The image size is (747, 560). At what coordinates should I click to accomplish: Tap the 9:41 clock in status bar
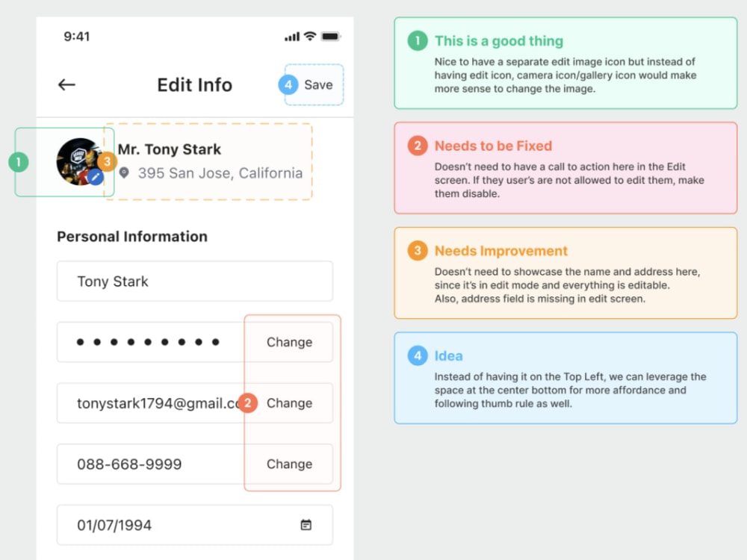pos(77,36)
